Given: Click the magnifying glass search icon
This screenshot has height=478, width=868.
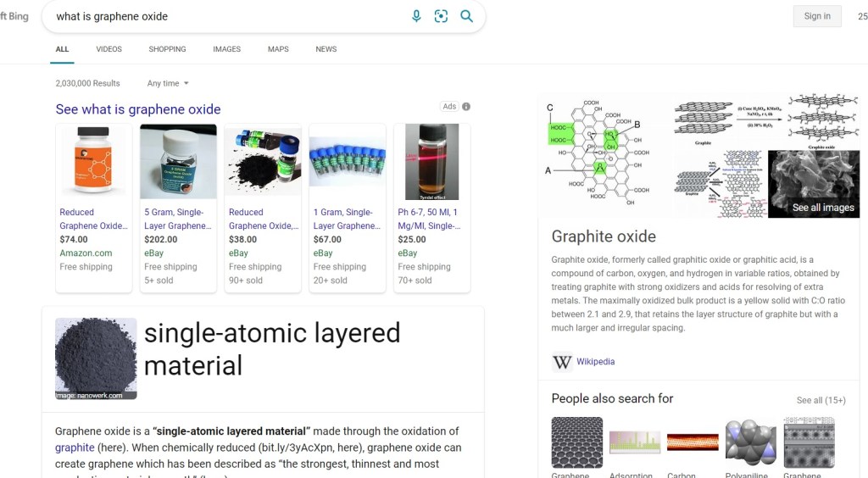Looking at the screenshot, I should [x=466, y=16].
